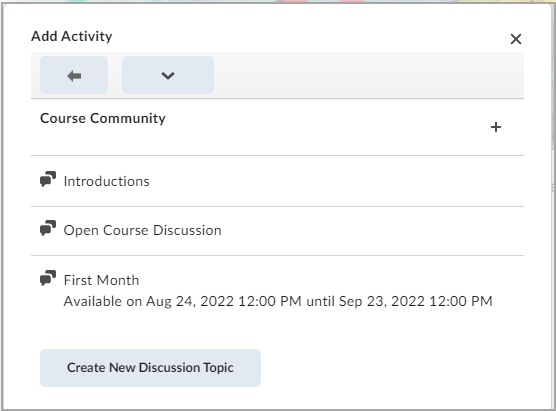Click empty space in the Course Community header row

[326, 127]
